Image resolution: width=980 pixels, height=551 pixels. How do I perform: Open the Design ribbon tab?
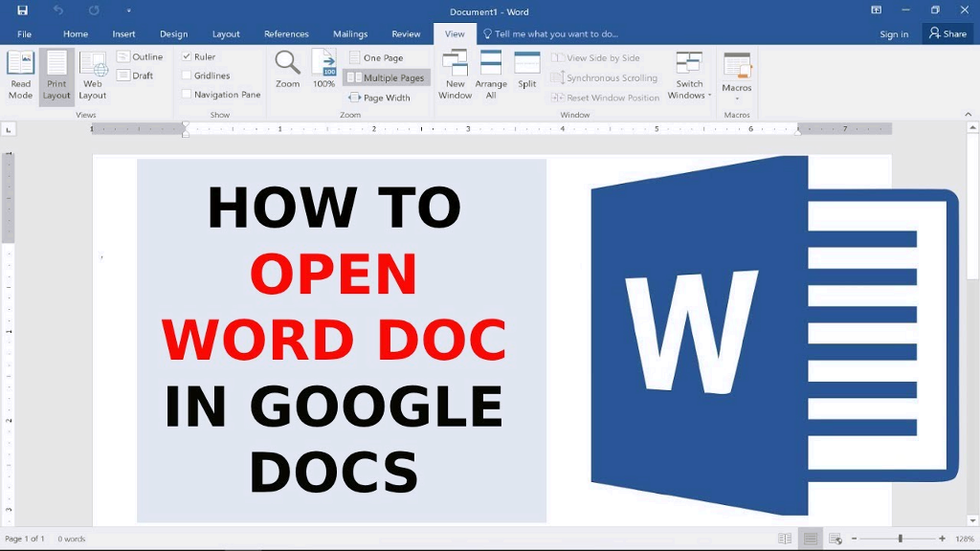(x=173, y=33)
